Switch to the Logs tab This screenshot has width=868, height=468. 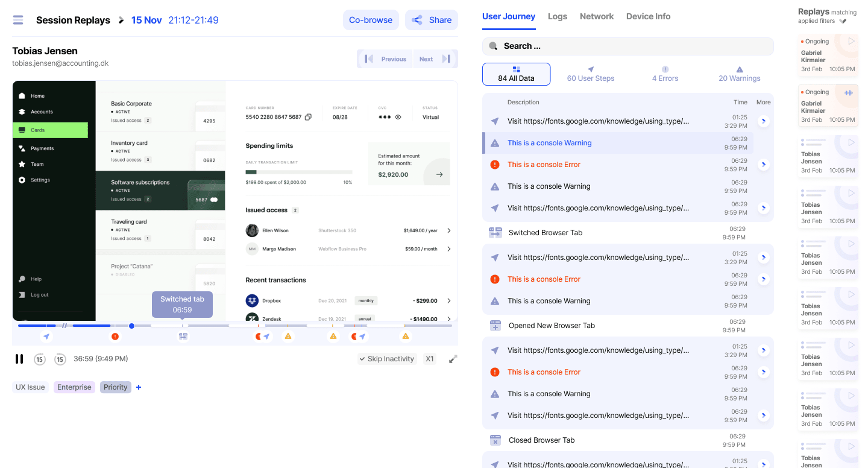(557, 16)
